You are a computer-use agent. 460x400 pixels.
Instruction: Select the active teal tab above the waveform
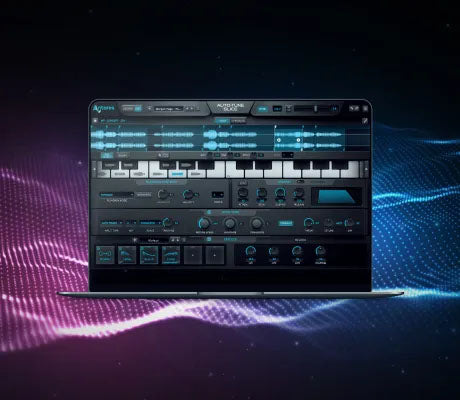(x=223, y=121)
